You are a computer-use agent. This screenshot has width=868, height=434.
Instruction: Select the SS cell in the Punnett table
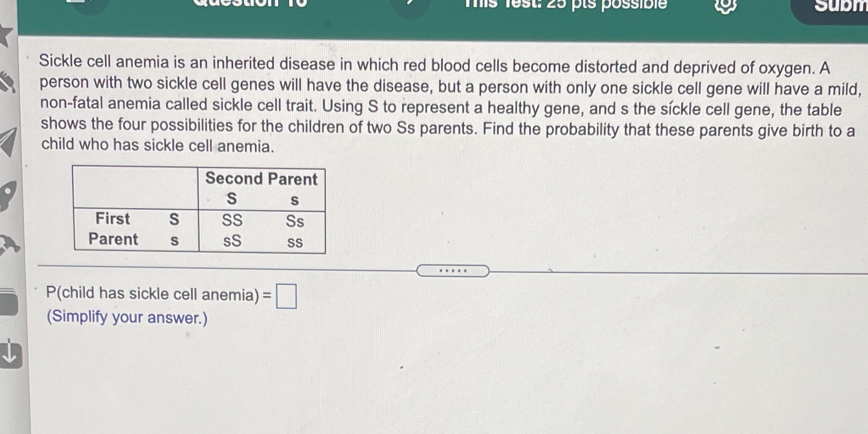pos(232,220)
